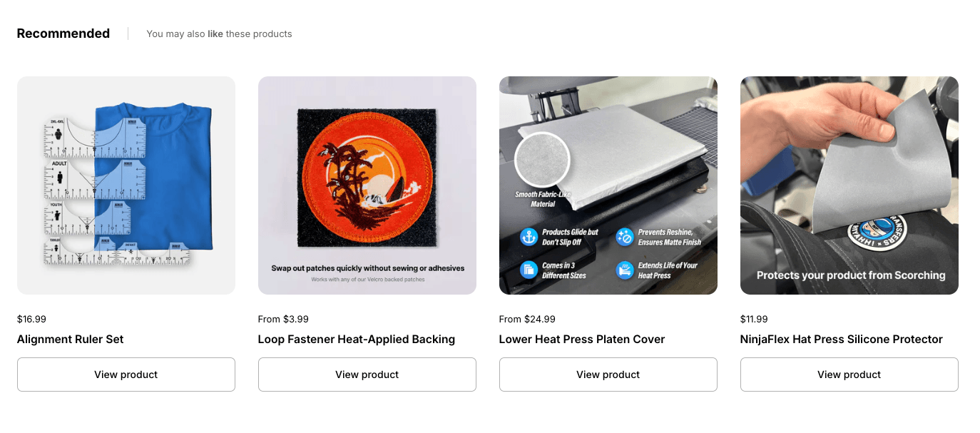Open the Loop Fastener Heat-Applied Backing title
This screenshot has height=433, width=980.
coord(357,340)
